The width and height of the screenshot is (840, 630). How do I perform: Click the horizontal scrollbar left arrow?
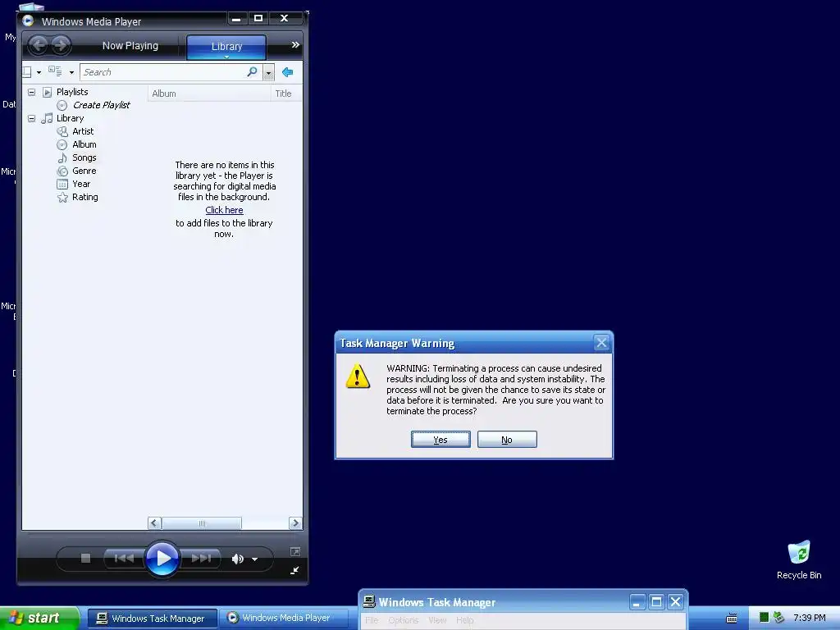pyautogui.click(x=154, y=523)
